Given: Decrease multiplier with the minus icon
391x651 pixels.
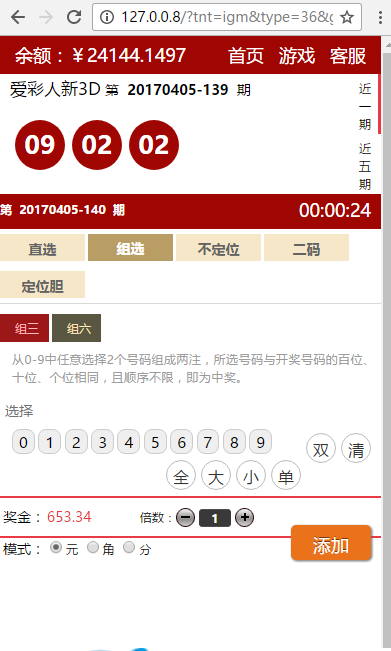Looking at the screenshot, I should pos(185,518).
